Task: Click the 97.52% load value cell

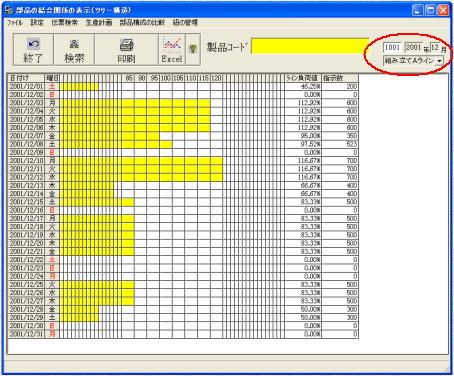Action: [x=303, y=144]
